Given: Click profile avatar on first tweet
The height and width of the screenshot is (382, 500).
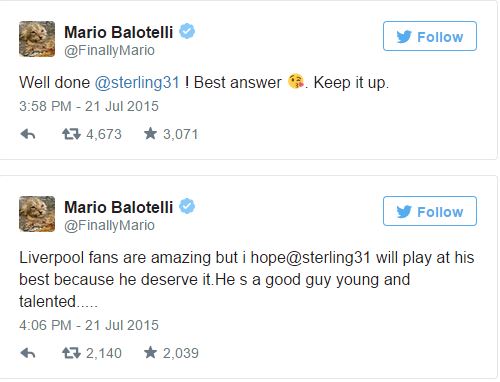Looking at the screenshot, I should [x=37, y=39].
